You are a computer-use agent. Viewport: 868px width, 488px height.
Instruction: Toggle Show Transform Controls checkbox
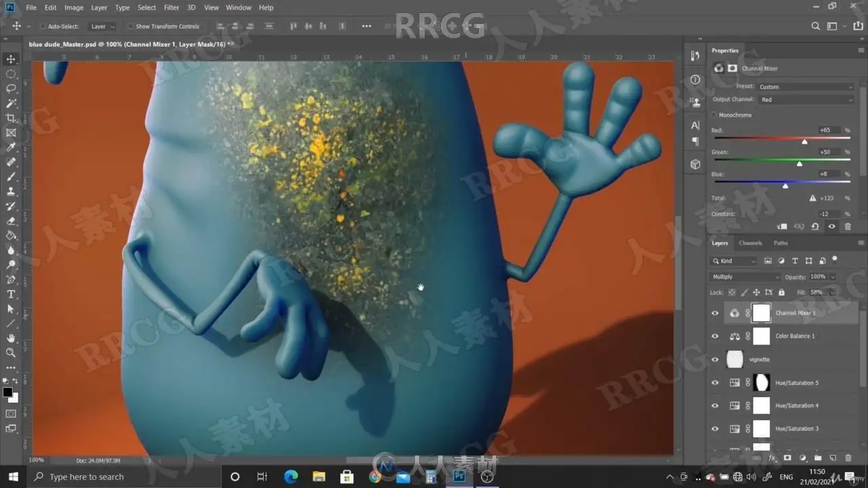[x=130, y=26]
